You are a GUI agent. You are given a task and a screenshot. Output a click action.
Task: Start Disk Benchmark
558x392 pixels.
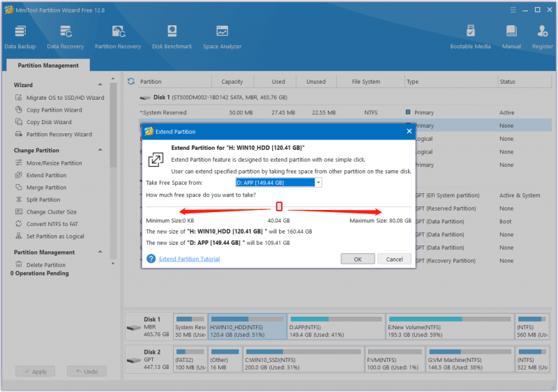coord(172,37)
